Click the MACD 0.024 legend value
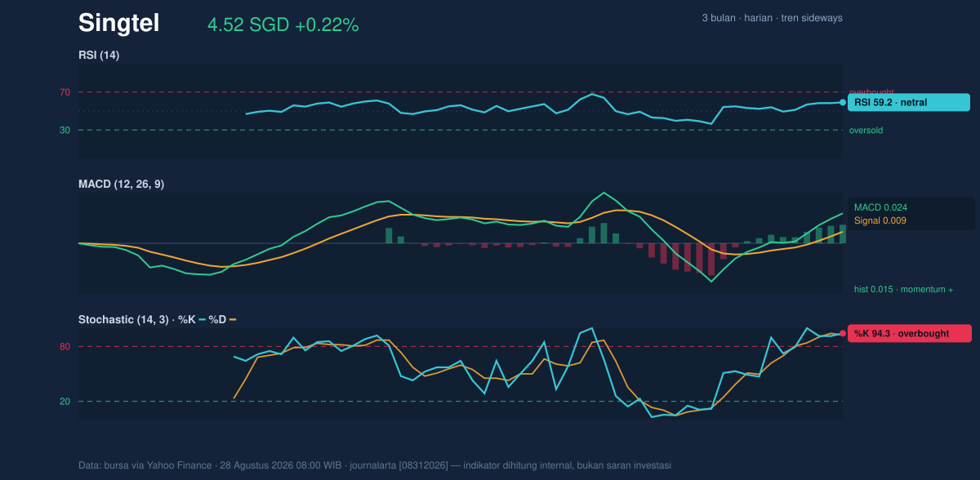The height and width of the screenshot is (480, 980). [x=880, y=207]
